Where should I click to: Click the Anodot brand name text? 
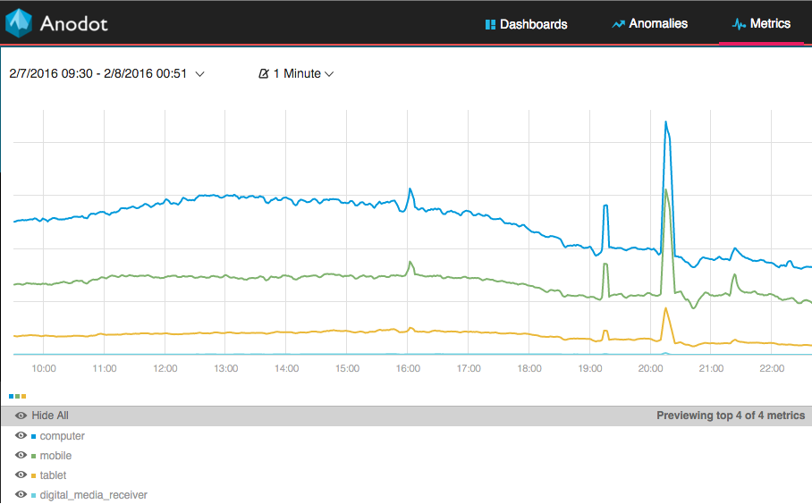[74, 24]
